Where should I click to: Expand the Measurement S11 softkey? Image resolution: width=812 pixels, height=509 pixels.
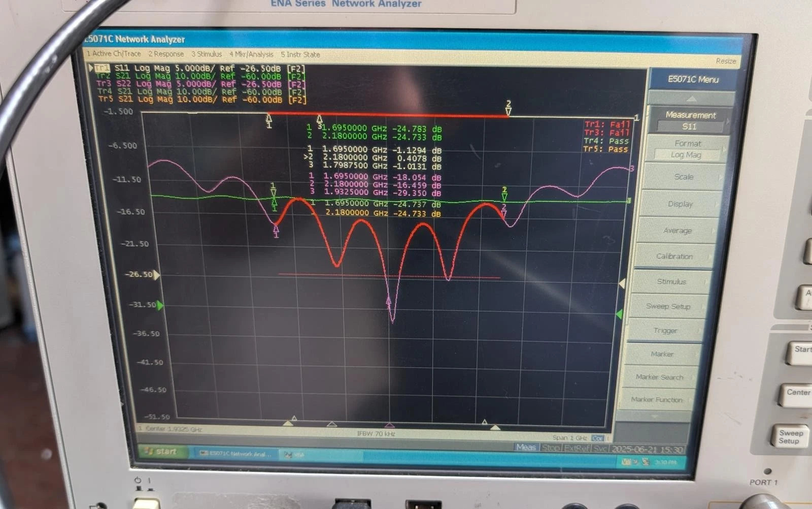coord(690,120)
